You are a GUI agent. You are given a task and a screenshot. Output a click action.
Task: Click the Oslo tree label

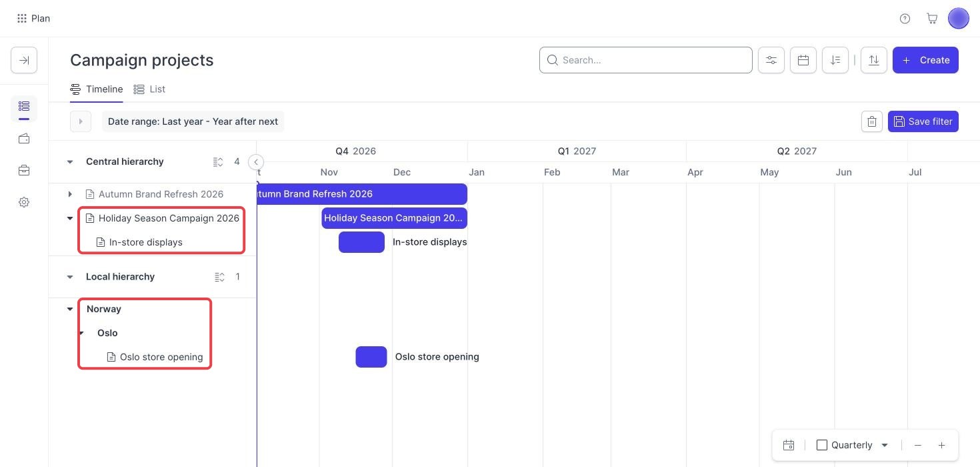(107, 333)
